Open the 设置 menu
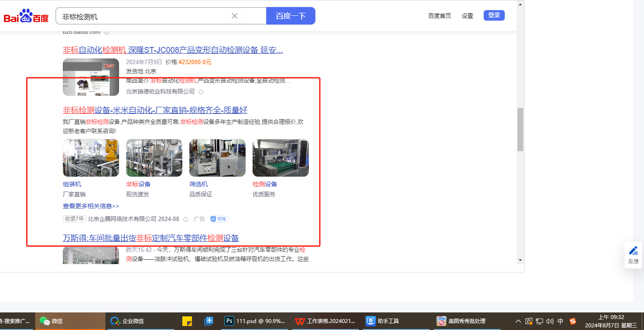 pos(467,16)
